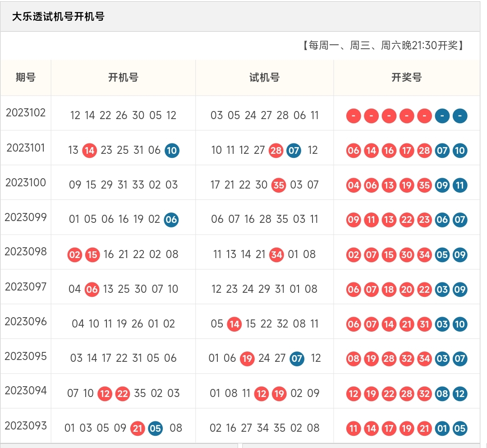Click number 17 in 2023095 开机号
487x448 pixels.
(x=106, y=358)
